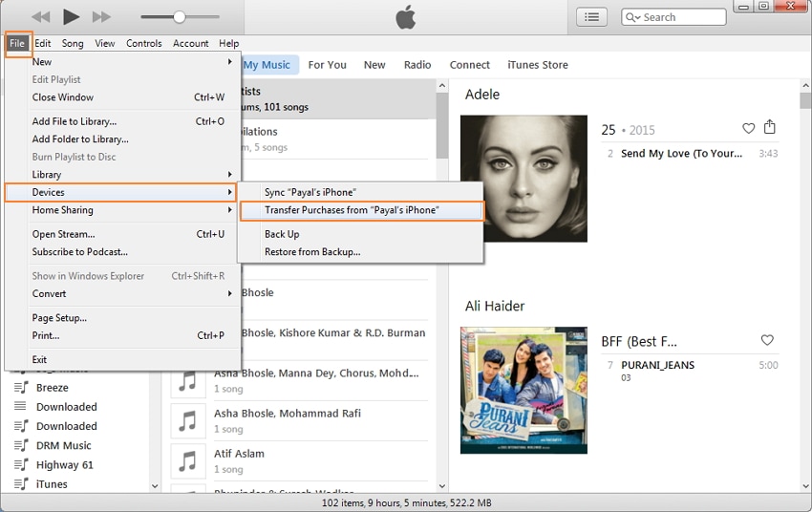812x512 pixels.
Task: Select Add Folder to Library
Action: (122, 139)
